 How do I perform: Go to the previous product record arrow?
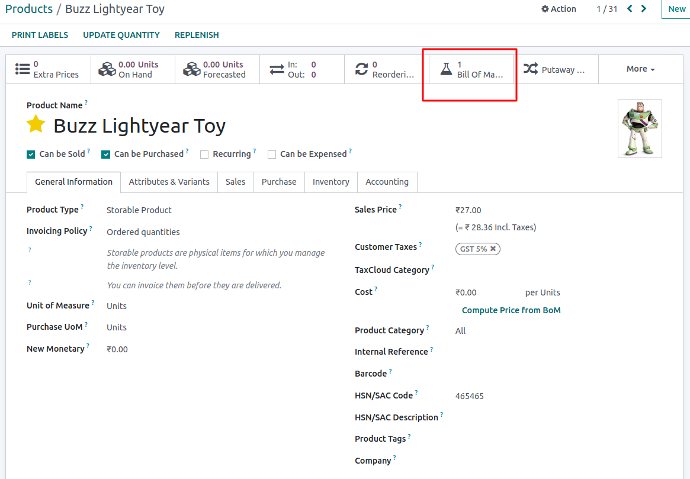coord(630,8)
